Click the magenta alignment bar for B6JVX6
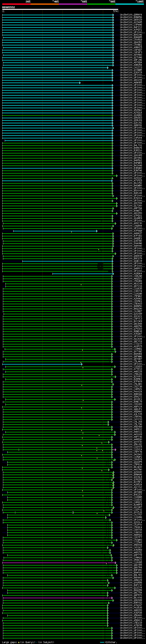The width and height of the screenshot is (146, 644). click(x=58, y=598)
